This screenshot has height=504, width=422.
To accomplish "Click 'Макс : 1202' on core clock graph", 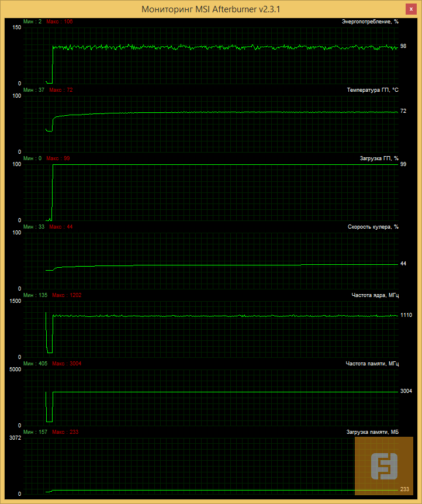I will click(67, 295).
